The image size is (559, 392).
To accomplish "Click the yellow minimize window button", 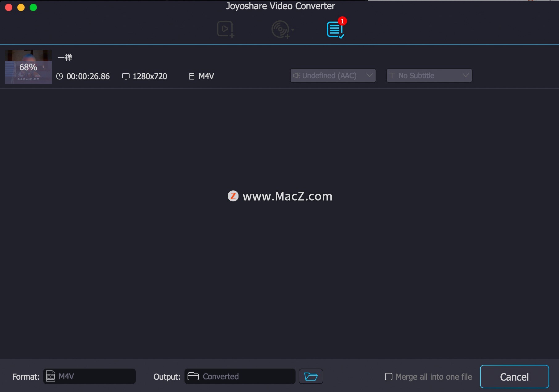I will tap(21, 7).
